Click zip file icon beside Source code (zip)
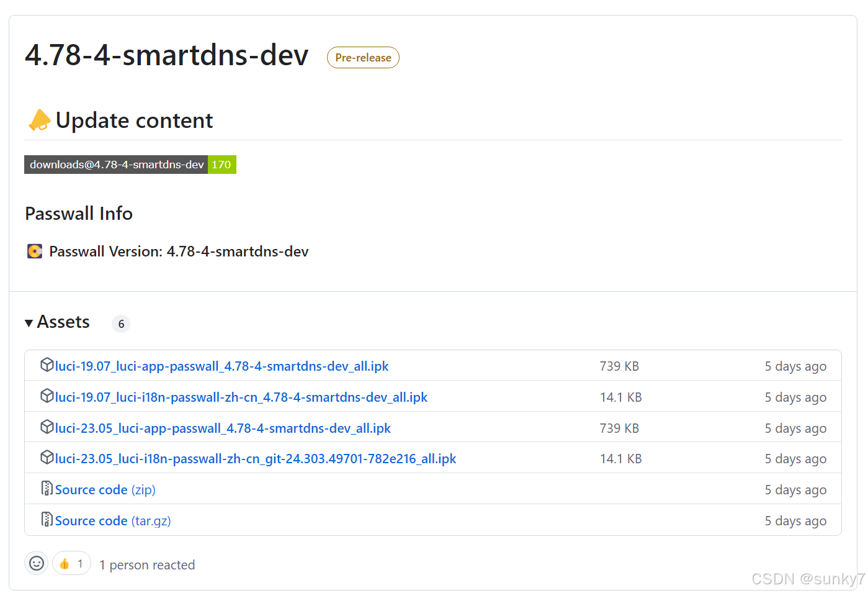 click(47, 488)
